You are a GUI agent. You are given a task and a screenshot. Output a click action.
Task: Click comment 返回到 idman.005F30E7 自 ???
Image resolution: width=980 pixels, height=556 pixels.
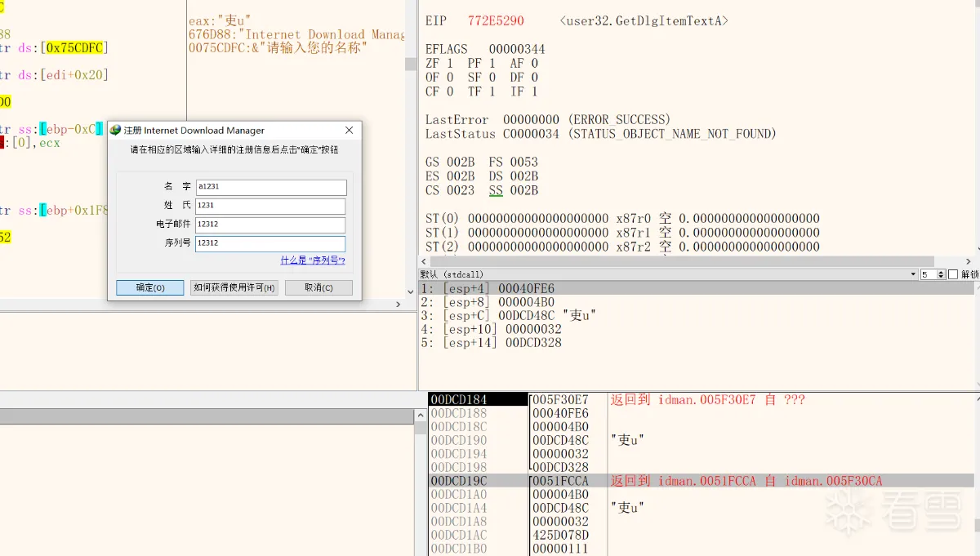tap(708, 399)
